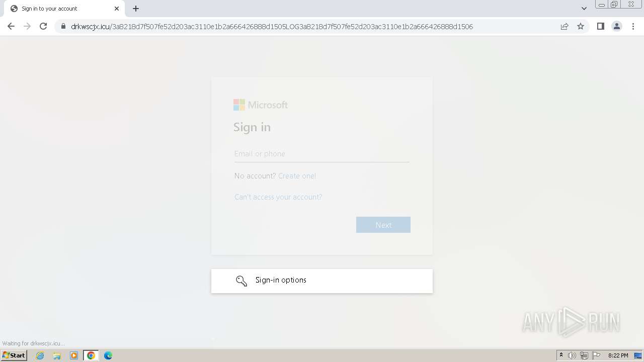
Task: Open Sign-in options
Action: 322,281
